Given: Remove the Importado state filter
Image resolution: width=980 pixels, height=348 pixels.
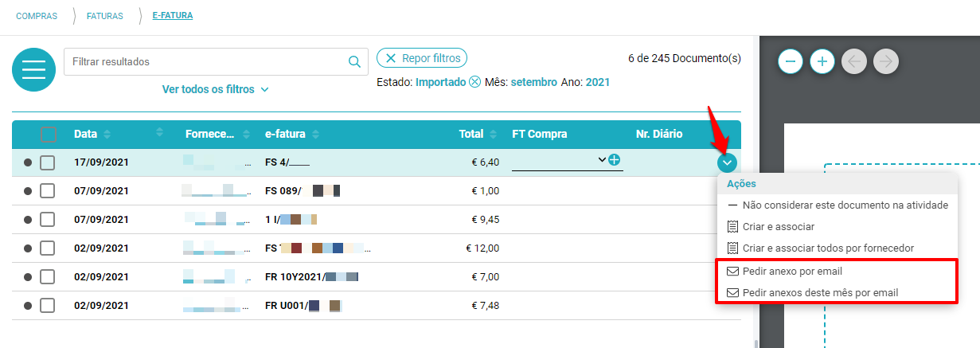Looking at the screenshot, I should 474,82.
